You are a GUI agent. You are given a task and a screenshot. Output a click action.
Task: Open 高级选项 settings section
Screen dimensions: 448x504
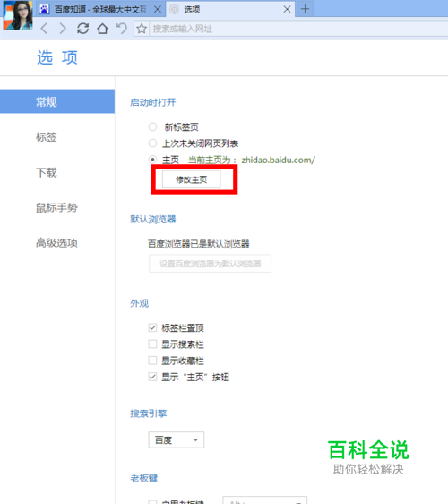pos(56,243)
